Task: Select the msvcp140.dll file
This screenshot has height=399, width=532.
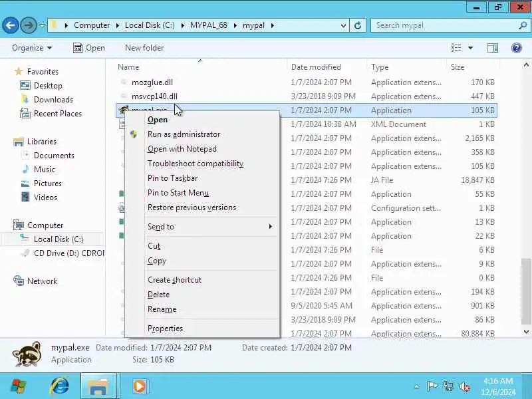Action: click(x=154, y=96)
